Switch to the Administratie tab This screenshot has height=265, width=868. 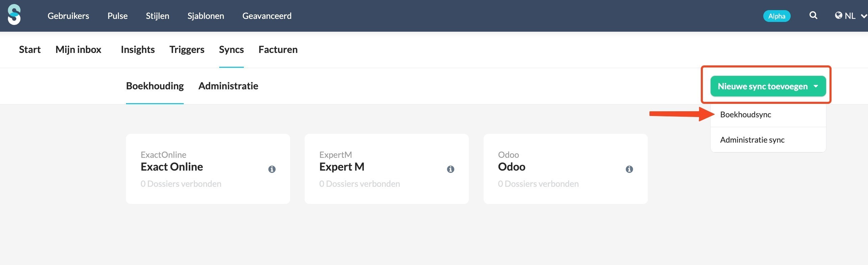click(228, 86)
